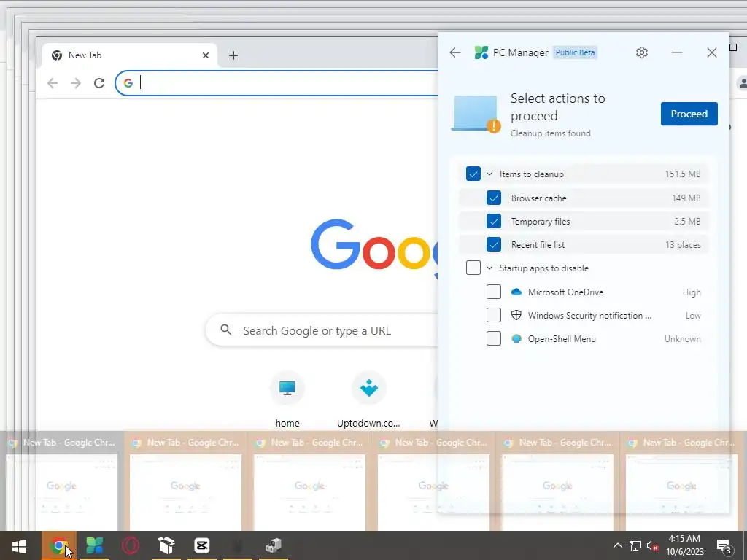Go back in PC Manager using arrow
This screenshot has width=747, height=560.
click(x=455, y=52)
